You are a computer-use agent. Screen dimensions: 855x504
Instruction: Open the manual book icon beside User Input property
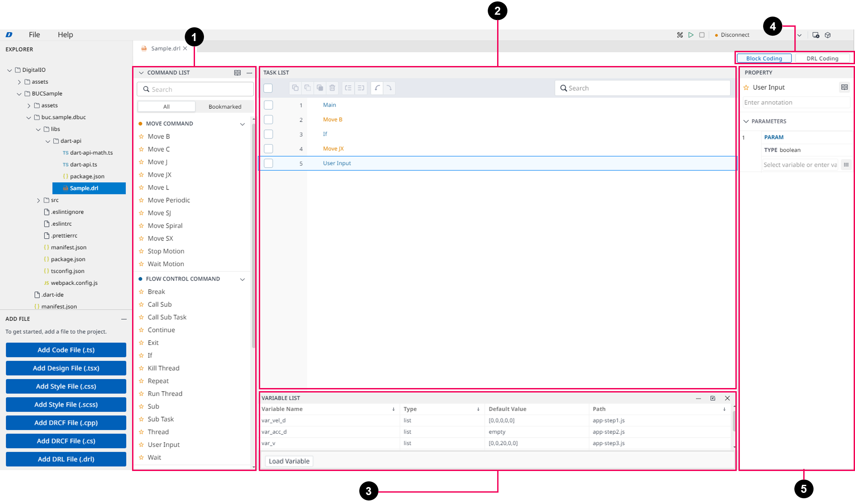pos(844,87)
